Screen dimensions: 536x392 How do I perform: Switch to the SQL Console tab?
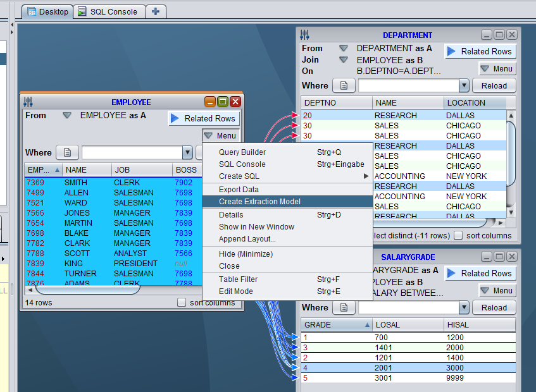[109, 11]
